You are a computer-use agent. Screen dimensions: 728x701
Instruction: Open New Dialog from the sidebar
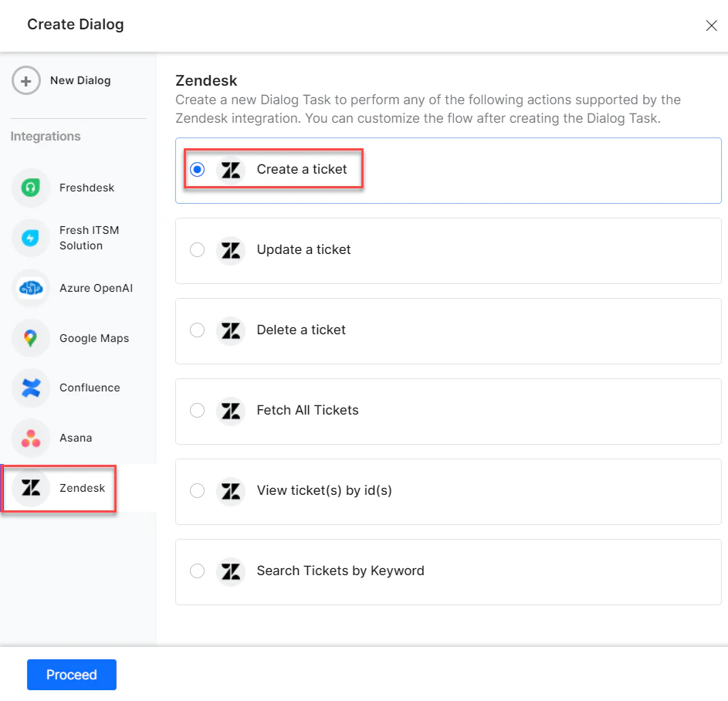[80, 80]
